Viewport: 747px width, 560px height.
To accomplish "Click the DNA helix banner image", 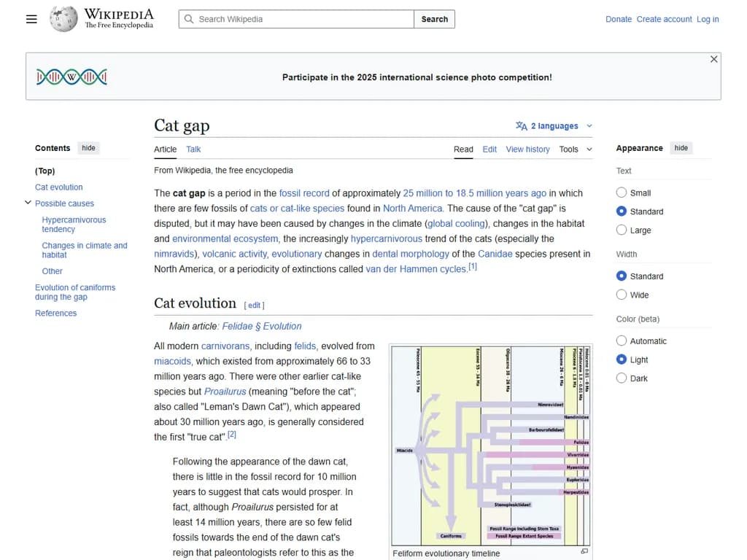I will coord(71,77).
